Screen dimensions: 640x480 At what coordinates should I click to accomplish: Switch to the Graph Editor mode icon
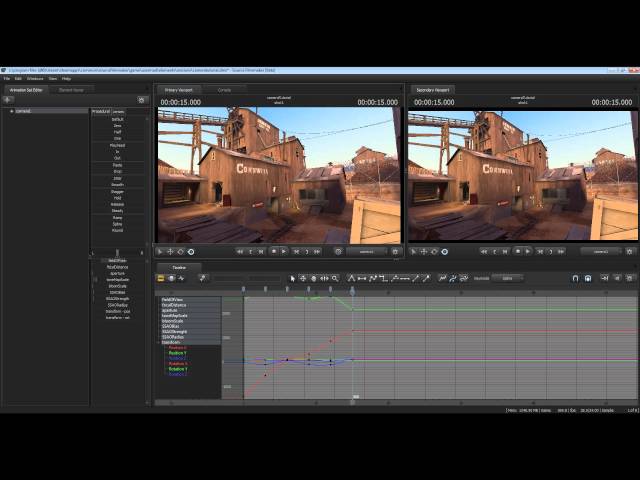coord(182,278)
